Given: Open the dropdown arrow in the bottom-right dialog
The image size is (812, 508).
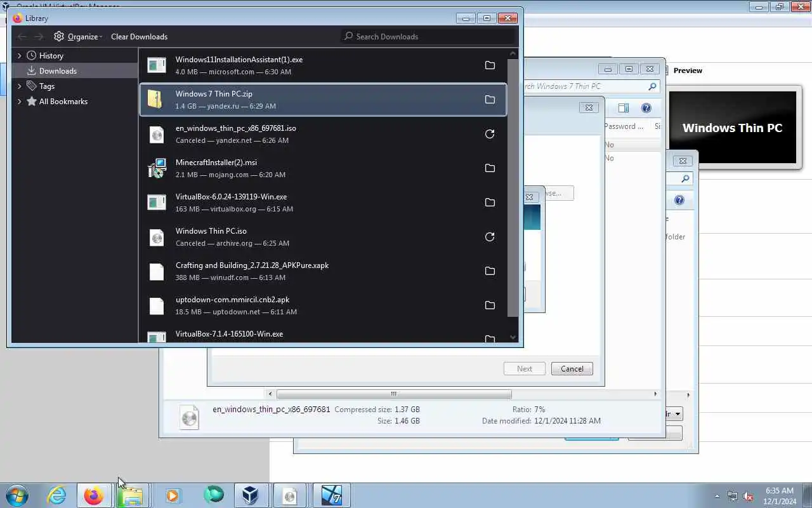Looking at the screenshot, I should tap(677, 414).
